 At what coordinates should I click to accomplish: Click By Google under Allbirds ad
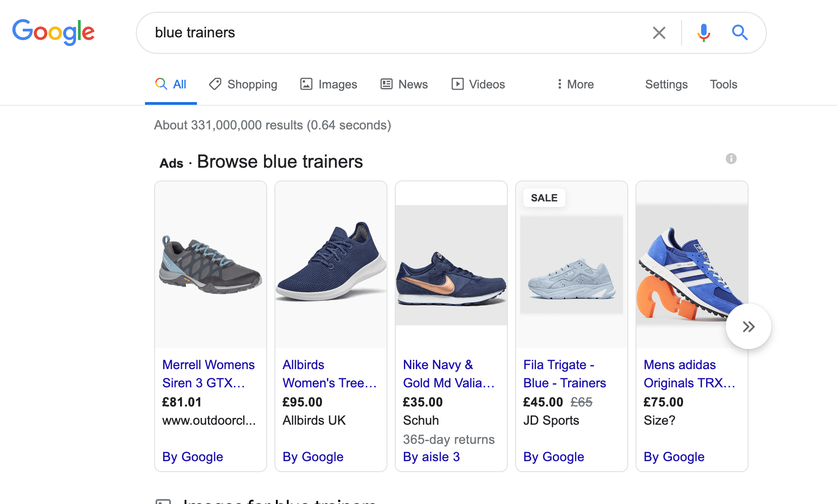tap(313, 457)
